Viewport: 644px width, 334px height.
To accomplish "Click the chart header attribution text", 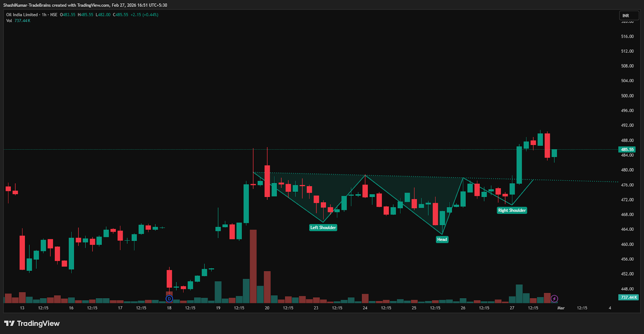I will click(x=85, y=5).
